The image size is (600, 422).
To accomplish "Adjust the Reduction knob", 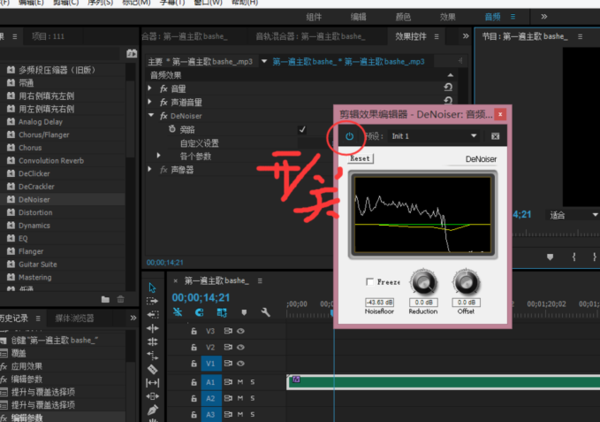I will pos(424,282).
